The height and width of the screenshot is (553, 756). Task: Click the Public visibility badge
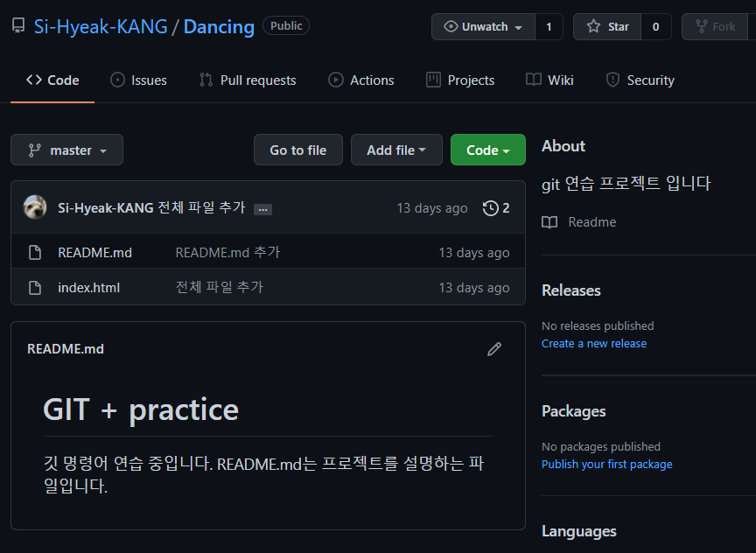[286, 25]
